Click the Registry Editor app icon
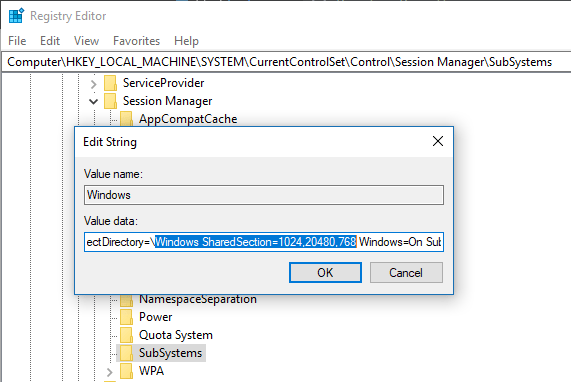This screenshot has height=382, width=571. click(x=16, y=16)
